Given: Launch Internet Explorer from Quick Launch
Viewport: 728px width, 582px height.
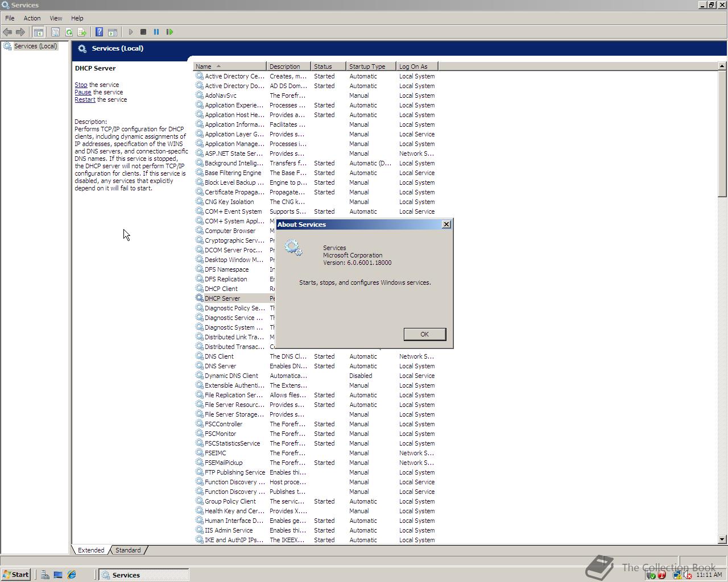Looking at the screenshot, I should (x=72, y=575).
